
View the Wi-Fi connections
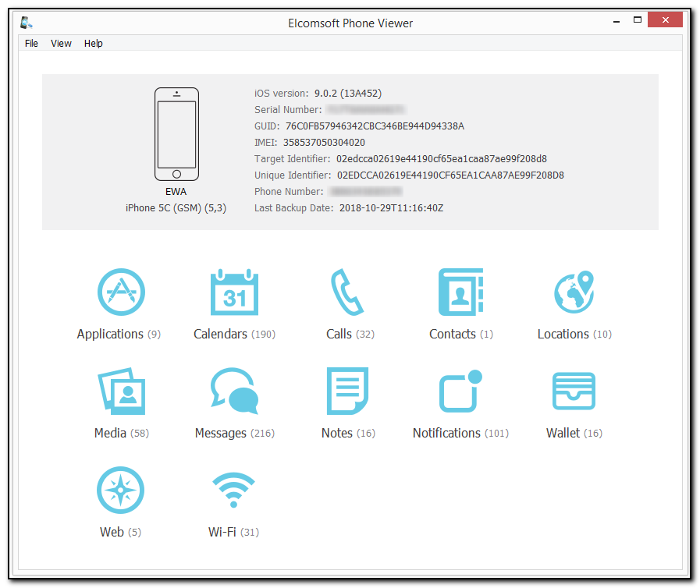tap(233, 490)
